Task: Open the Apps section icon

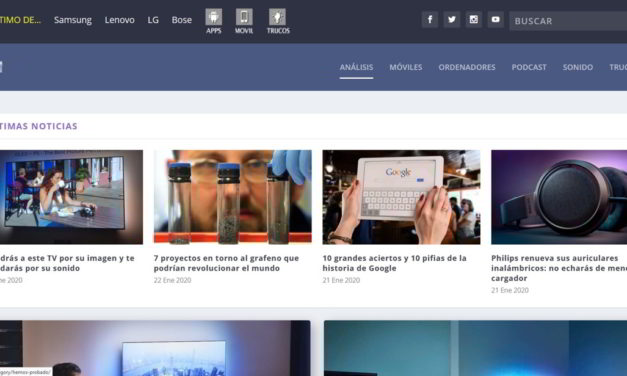Action: pos(214,21)
